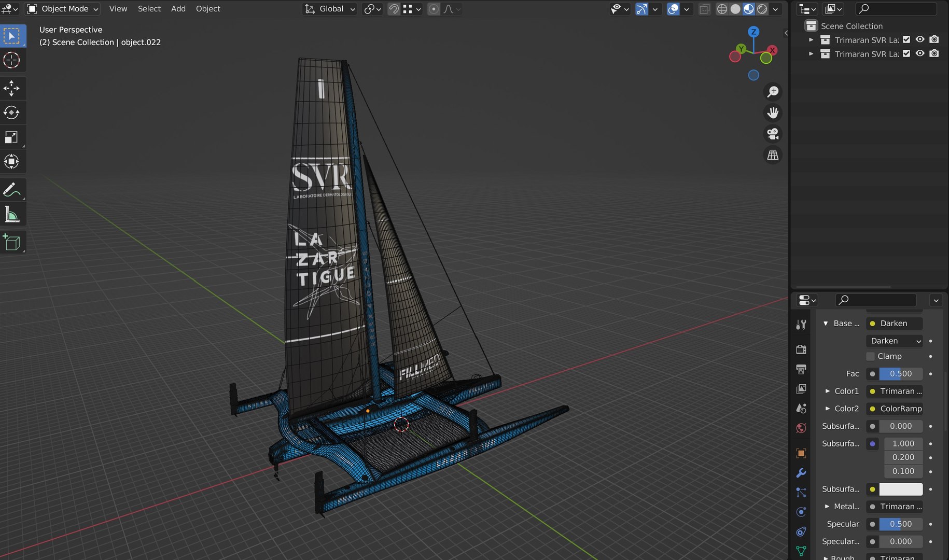Pick the Scale tool
The image size is (949, 560).
11,137
